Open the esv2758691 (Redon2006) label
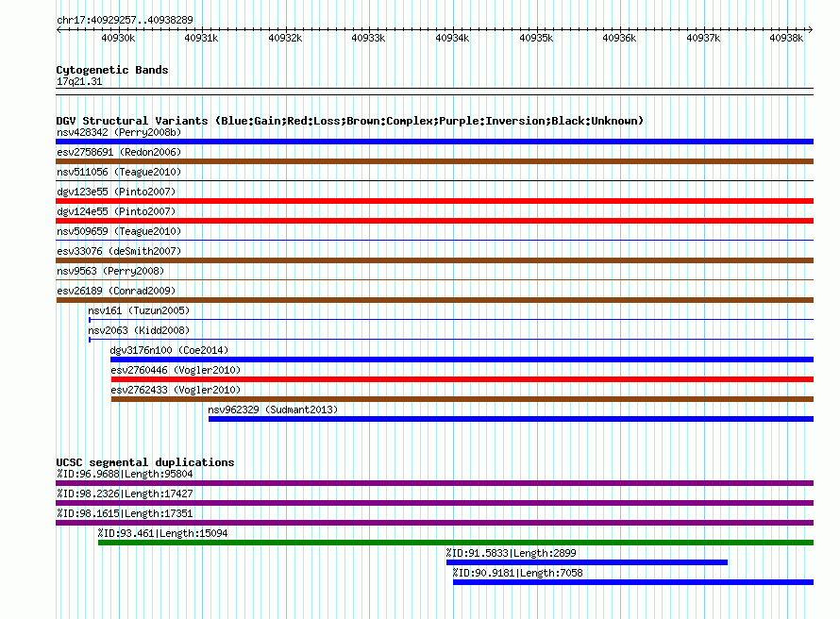The width and height of the screenshot is (840, 619). (x=119, y=152)
